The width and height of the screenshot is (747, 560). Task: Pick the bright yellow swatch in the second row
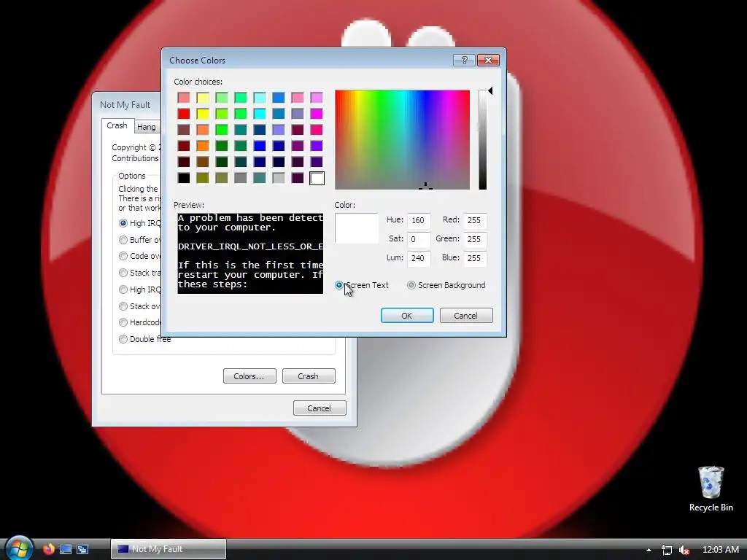pos(203,113)
